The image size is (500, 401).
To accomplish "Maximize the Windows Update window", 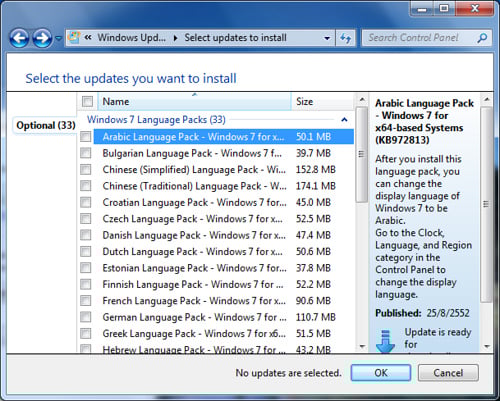I will click(x=444, y=9).
